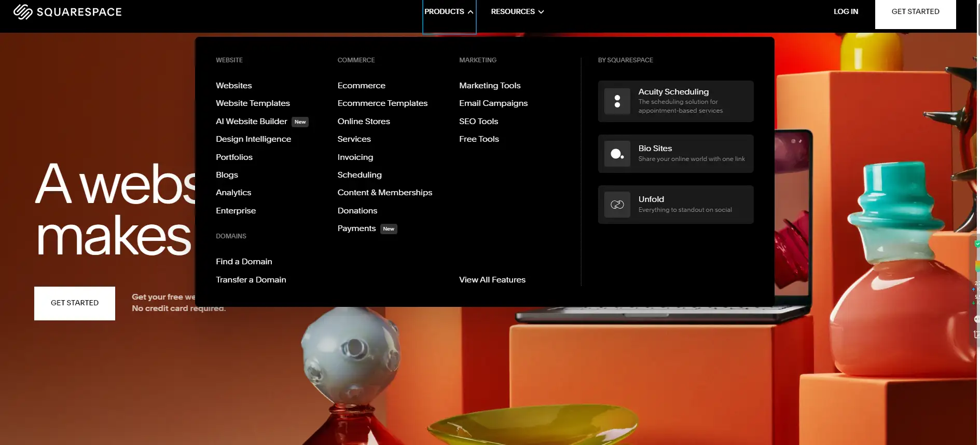980x445 pixels.
Task: Go to Online Stores
Action: click(364, 122)
